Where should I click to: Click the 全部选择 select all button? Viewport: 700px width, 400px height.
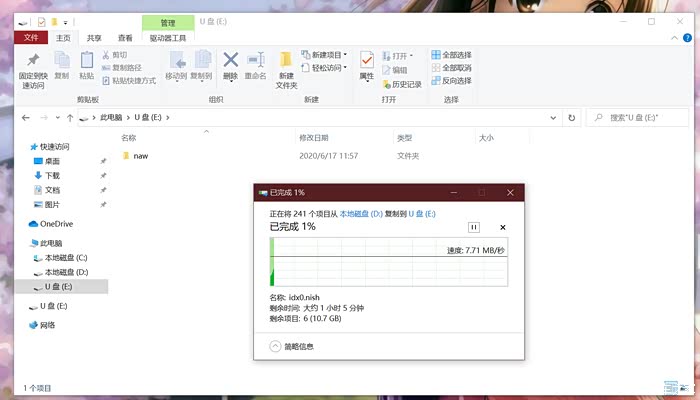coord(451,55)
